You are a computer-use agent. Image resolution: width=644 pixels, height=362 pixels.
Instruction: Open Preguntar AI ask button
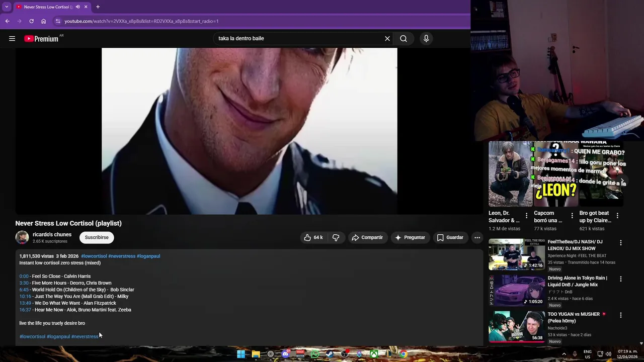click(410, 237)
